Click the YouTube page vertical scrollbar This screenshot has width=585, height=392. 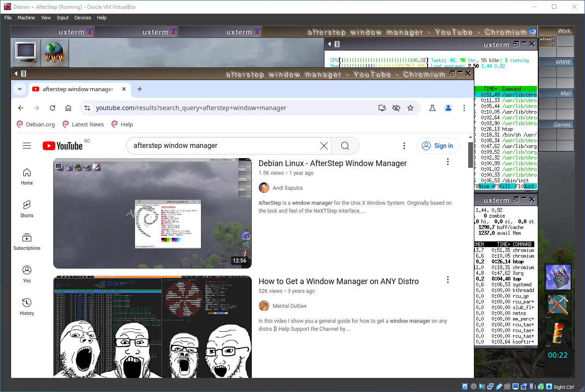[x=470, y=154]
